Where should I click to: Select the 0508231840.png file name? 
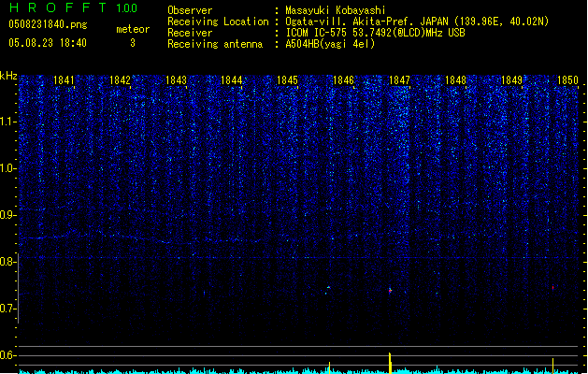click(47, 25)
